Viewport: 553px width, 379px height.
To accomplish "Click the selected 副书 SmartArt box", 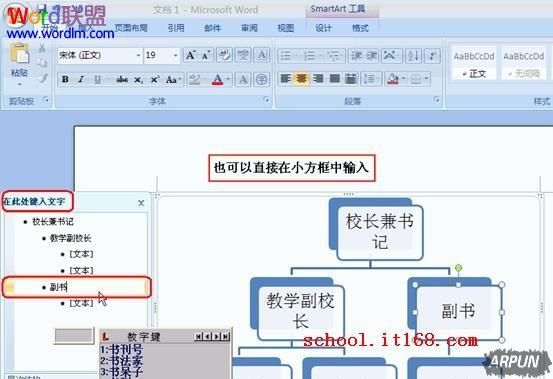I will [458, 312].
